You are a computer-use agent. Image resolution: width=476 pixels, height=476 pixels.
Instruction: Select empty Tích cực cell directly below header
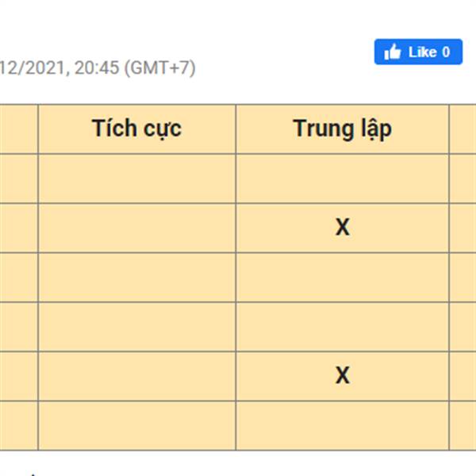point(136,178)
